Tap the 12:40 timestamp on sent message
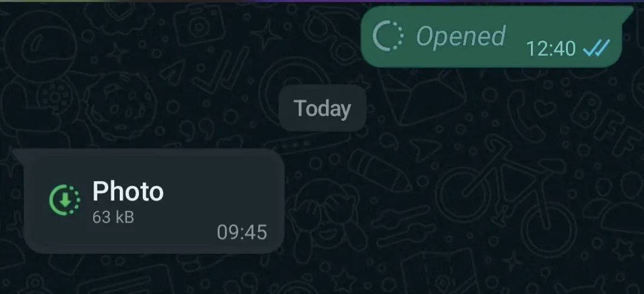Viewport: 644px width, 294px height. coord(551,49)
